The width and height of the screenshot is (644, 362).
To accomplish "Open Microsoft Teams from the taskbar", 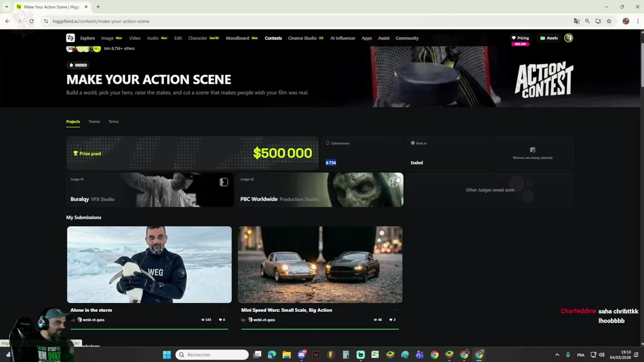I will [420, 355].
